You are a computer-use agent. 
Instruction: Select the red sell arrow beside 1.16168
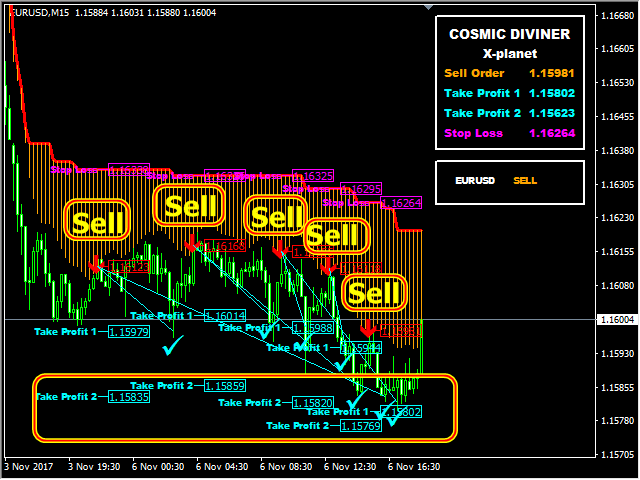pos(191,243)
